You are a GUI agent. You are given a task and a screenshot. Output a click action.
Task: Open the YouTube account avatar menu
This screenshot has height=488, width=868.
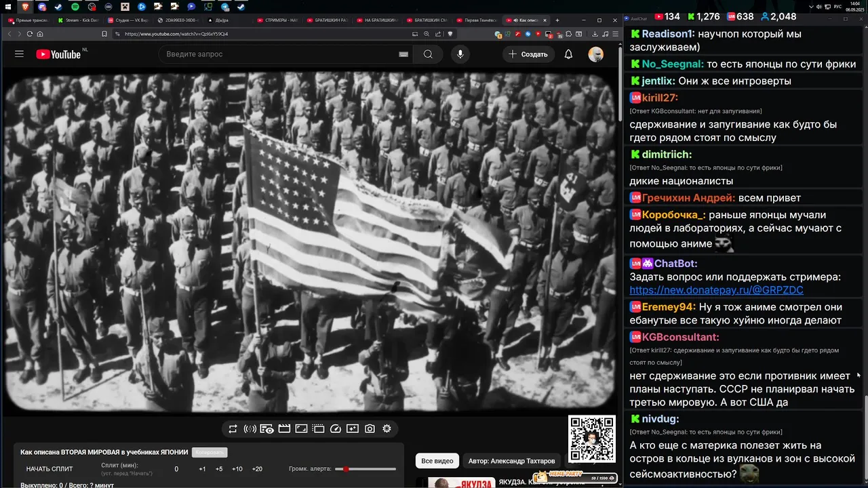point(595,54)
